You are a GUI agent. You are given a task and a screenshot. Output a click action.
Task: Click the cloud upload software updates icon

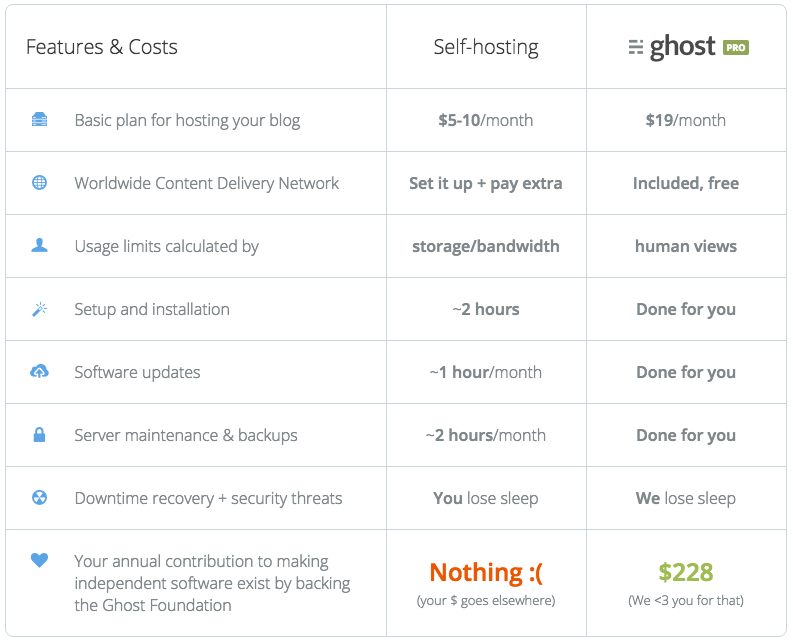pyautogui.click(x=39, y=371)
